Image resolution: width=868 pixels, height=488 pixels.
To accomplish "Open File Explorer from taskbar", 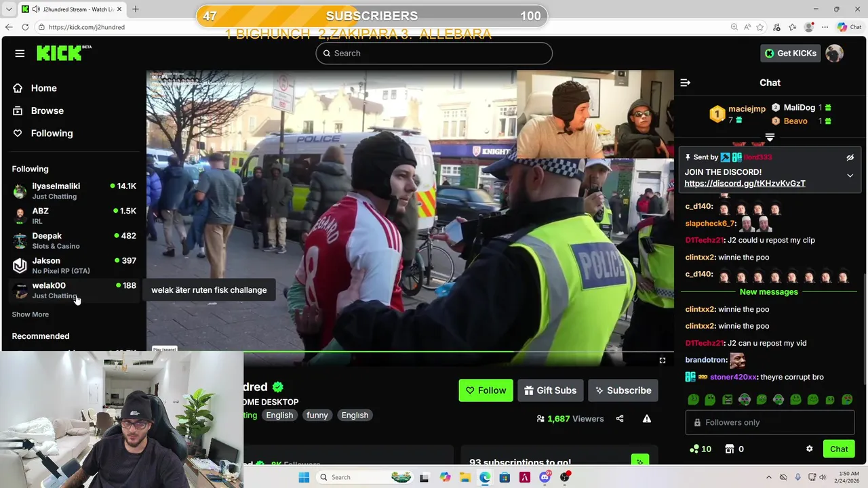I will point(465,477).
